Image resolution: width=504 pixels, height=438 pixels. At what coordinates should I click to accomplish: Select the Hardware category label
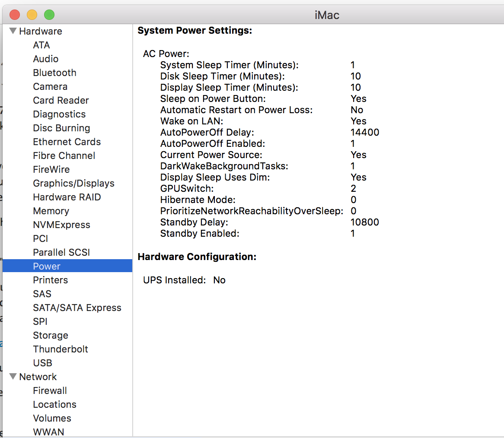click(x=41, y=31)
